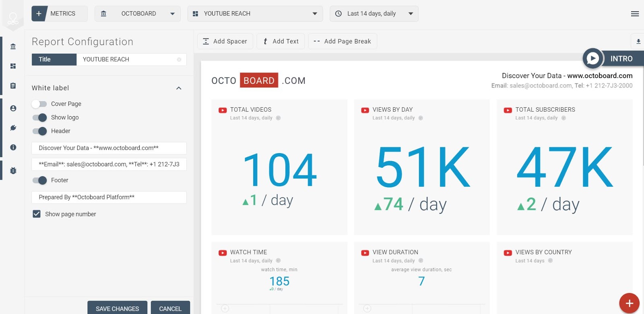Click the Octoboard logo icon in sidebar
The image size is (644, 314).
[x=13, y=19]
